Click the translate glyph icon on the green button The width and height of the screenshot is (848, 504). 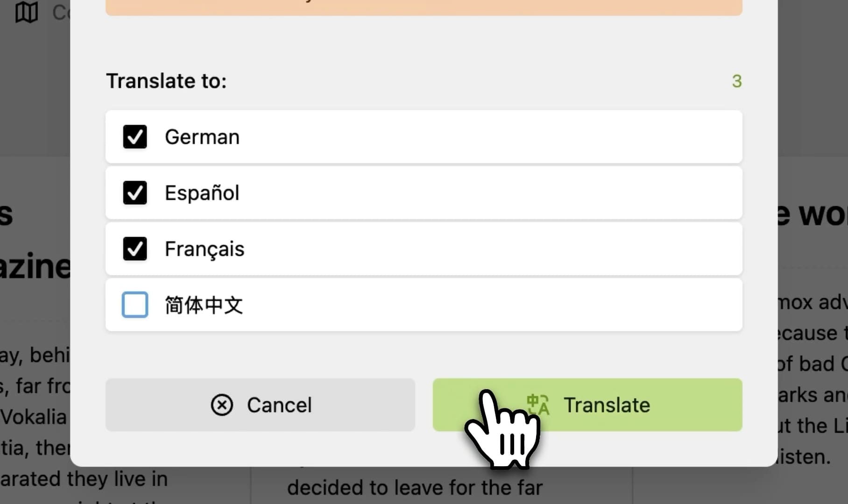538,405
